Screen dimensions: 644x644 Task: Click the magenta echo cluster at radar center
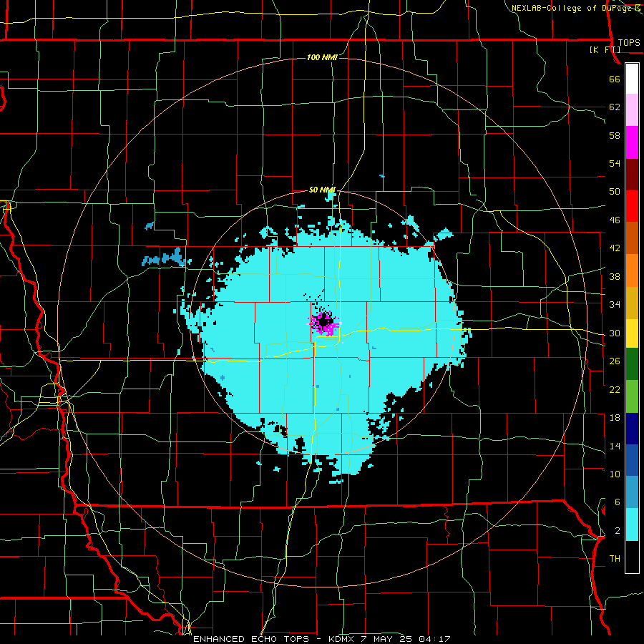(324, 323)
